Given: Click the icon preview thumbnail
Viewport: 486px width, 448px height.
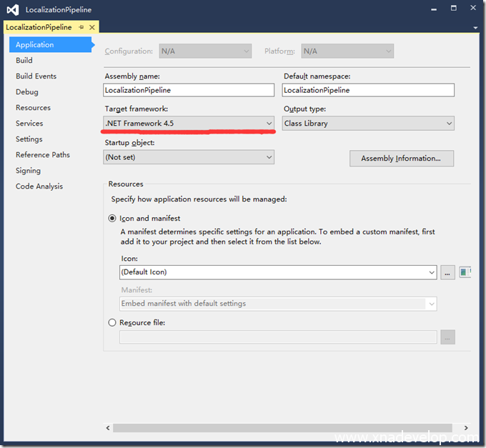Looking at the screenshot, I should [x=465, y=272].
